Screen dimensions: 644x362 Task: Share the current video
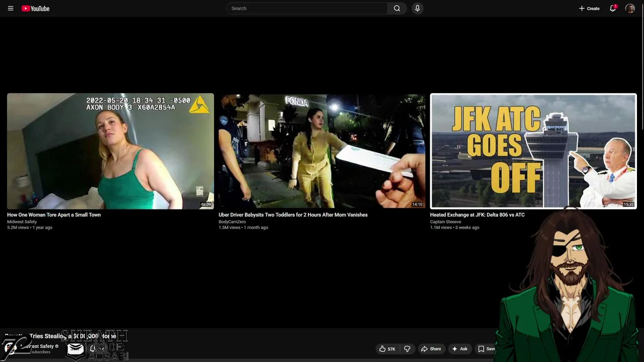431,349
